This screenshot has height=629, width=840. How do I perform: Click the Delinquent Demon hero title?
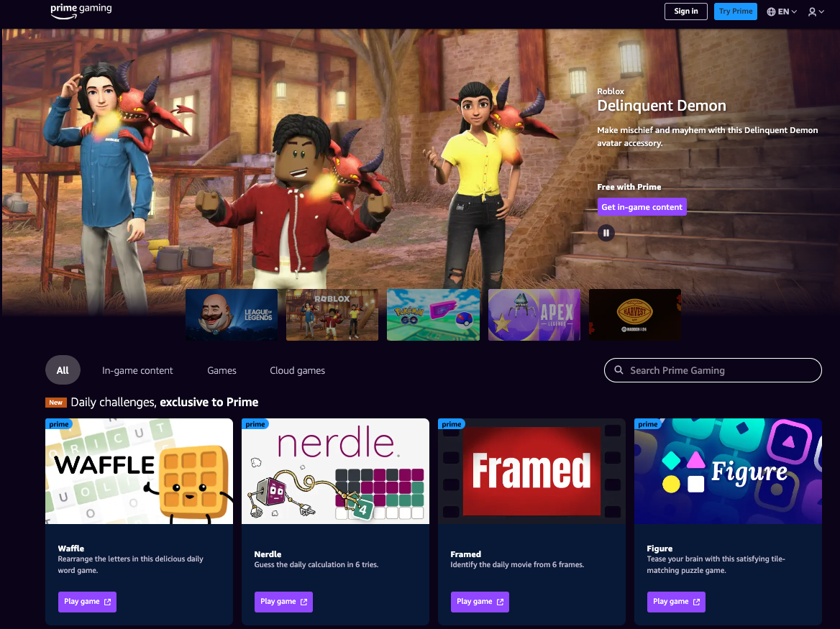click(662, 106)
